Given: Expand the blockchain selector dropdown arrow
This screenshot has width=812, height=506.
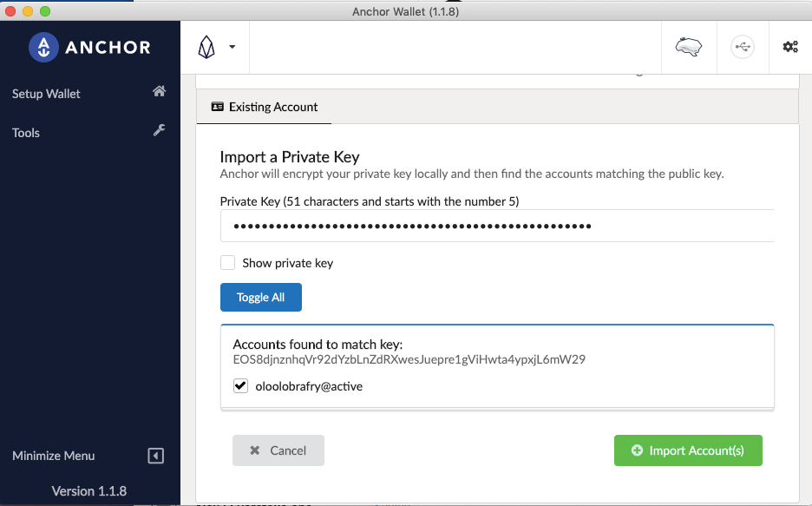Looking at the screenshot, I should pyautogui.click(x=232, y=47).
